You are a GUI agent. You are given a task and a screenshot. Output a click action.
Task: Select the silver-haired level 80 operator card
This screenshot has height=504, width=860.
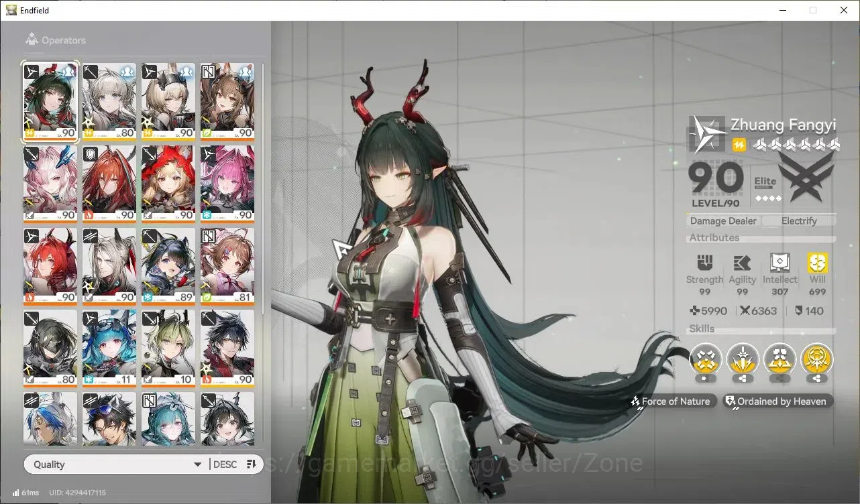click(x=109, y=102)
